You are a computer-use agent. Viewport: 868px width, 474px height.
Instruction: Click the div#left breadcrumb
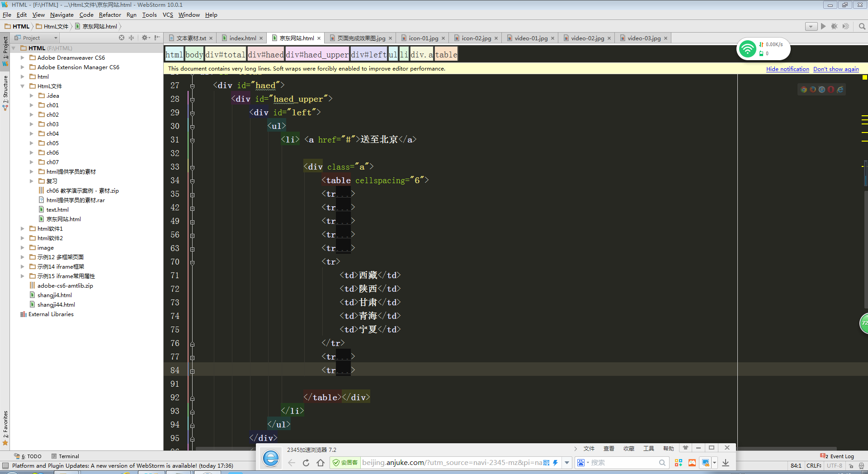[369, 55]
